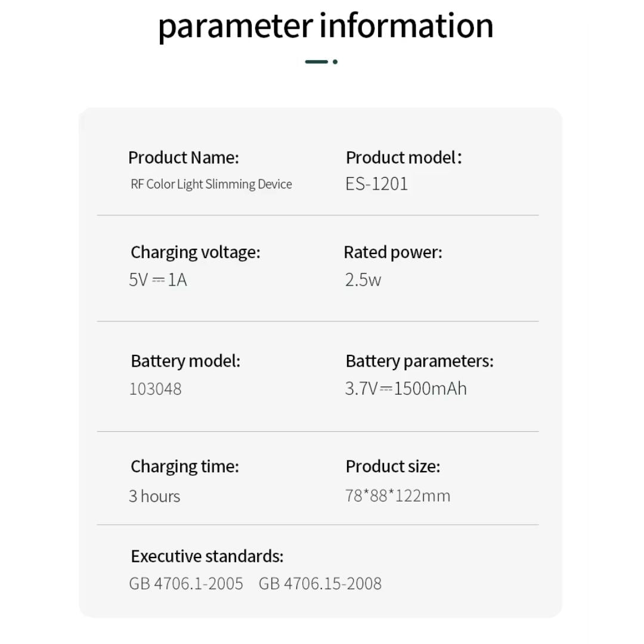
Task: Click the 3.7V 1500mAh battery value
Action: tap(406, 389)
